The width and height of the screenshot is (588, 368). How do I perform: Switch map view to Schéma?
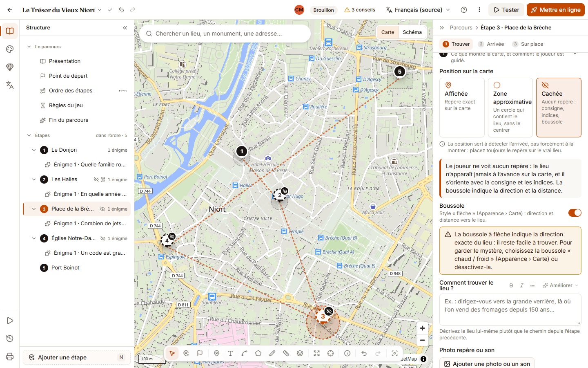point(412,32)
